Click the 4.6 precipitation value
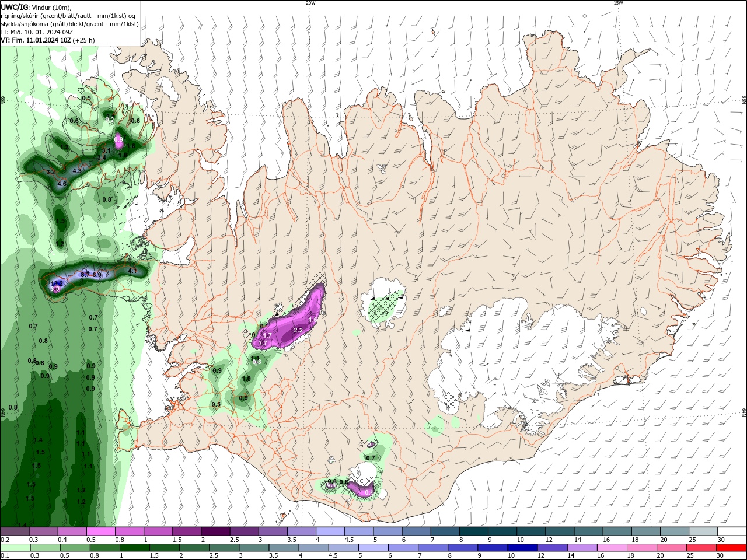 pyautogui.click(x=62, y=184)
